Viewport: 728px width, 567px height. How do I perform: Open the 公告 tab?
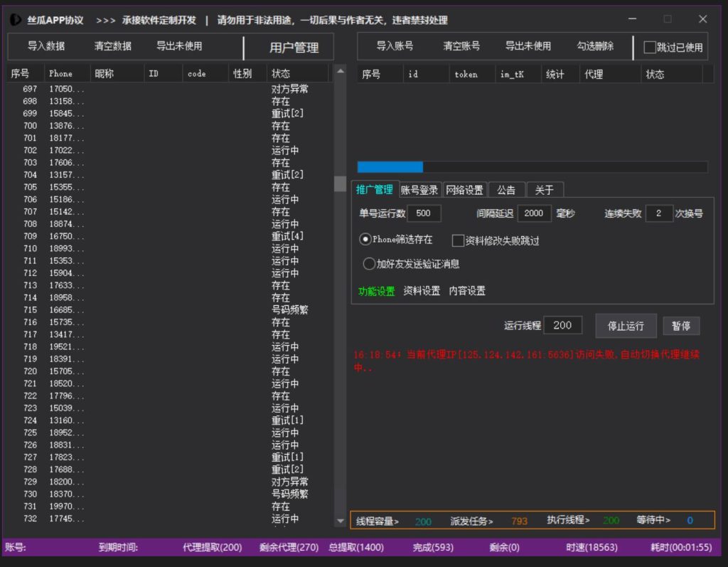(x=506, y=190)
